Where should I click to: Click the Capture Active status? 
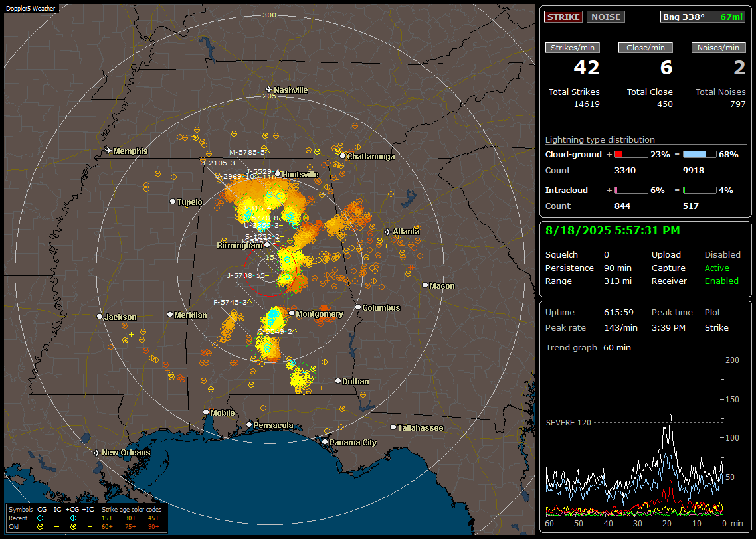point(717,268)
